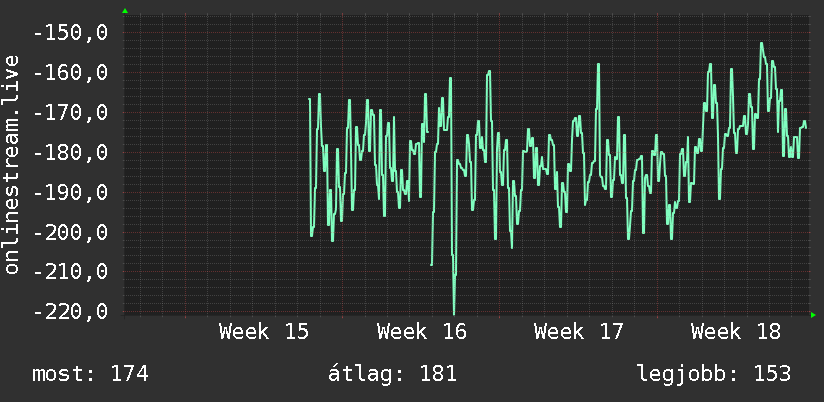This screenshot has height=402, width=824.
Task: Click the 'Week 17' axis label
Action: (579, 332)
